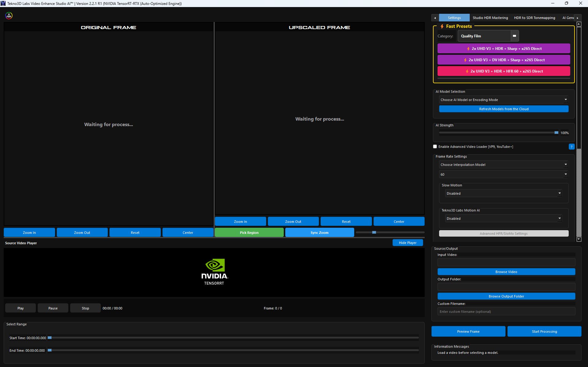Apply the 2x UHD V3 + HDR + HFR 60 preset

click(504, 71)
